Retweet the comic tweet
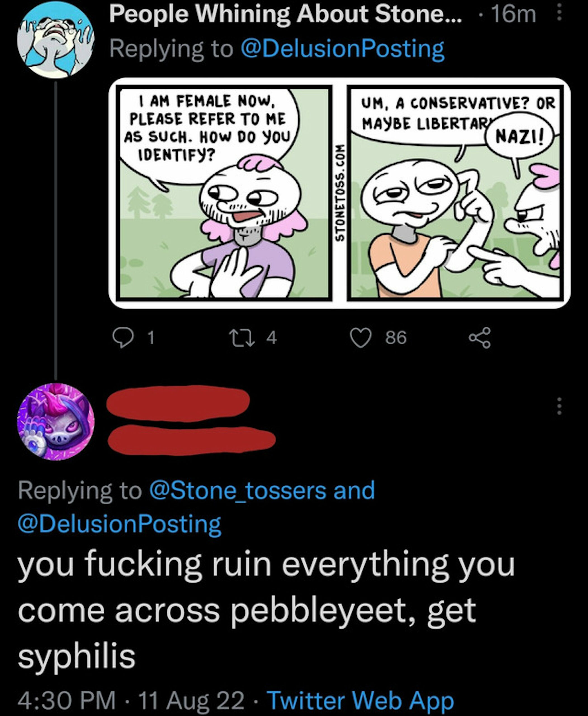Viewport: 588px width, 716px height. (x=242, y=338)
